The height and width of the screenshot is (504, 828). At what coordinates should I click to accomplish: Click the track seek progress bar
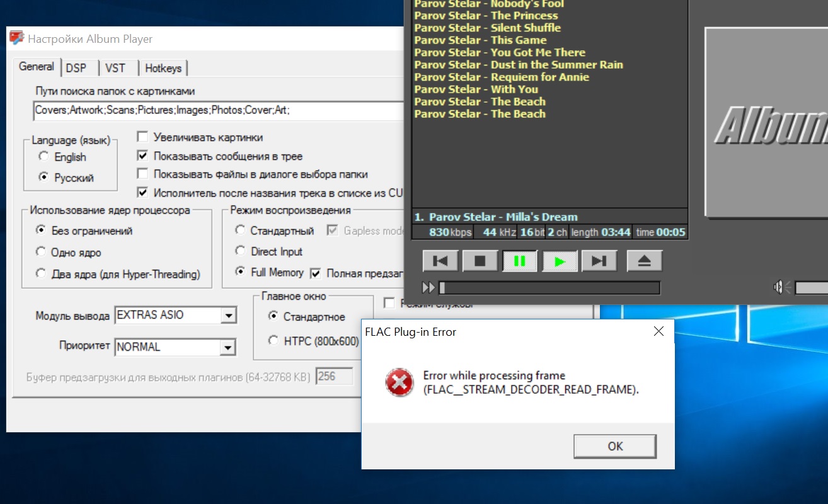tap(549, 288)
